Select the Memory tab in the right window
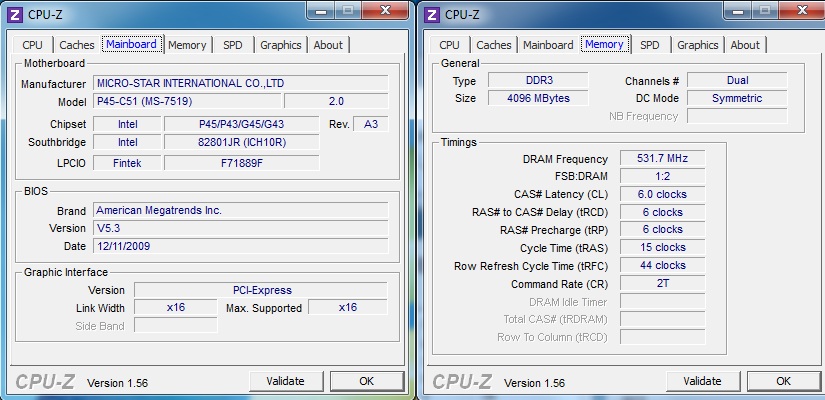Image resolution: width=825 pixels, height=400 pixels. click(604, 44)
